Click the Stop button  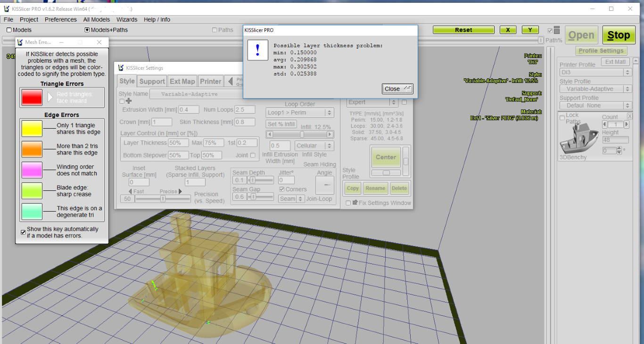coord(619,35)
